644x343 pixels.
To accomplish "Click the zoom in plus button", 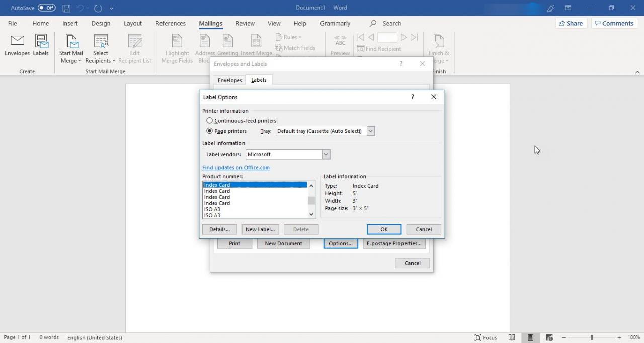I will (619, 337).
